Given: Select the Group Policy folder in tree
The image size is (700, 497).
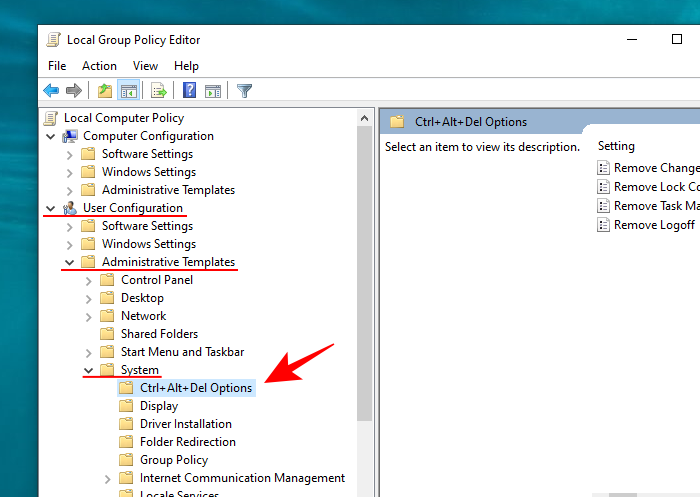Looking at the screenshot, I should tap(173, 460).
